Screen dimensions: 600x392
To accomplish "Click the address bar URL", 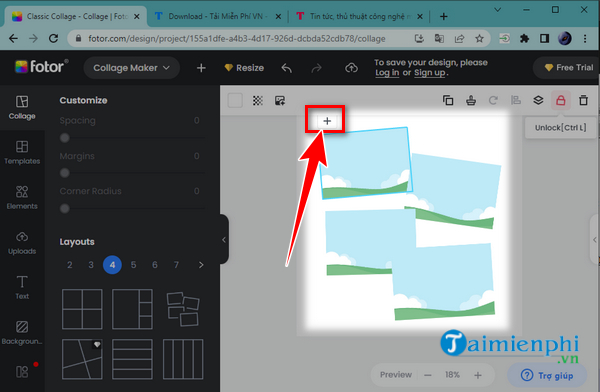I will click(x=236, y=39).
